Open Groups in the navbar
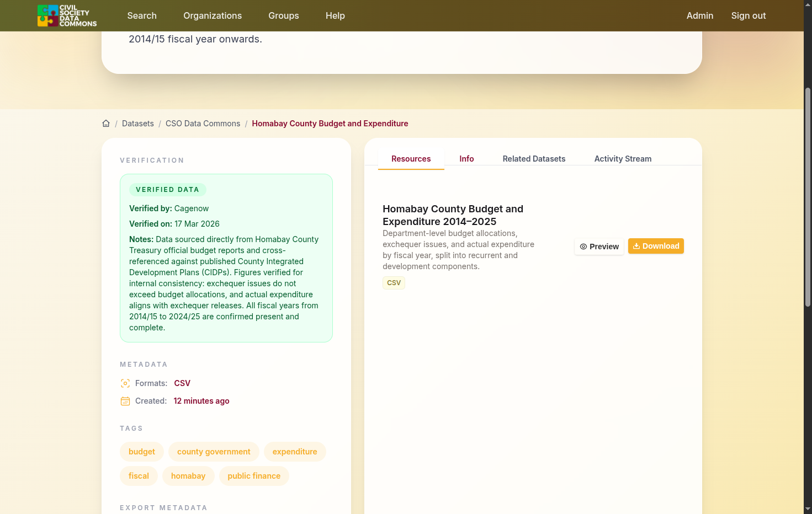The width and height of the screenshot is (812, 514). click(284, 15)
